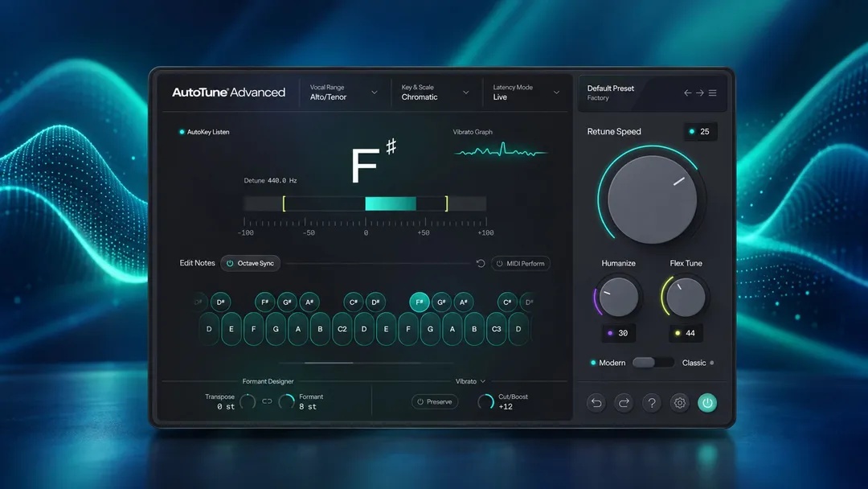This screenshot has width=868, height=489.
Task: Click the D key immediately after C3
Action: (518, 329)
